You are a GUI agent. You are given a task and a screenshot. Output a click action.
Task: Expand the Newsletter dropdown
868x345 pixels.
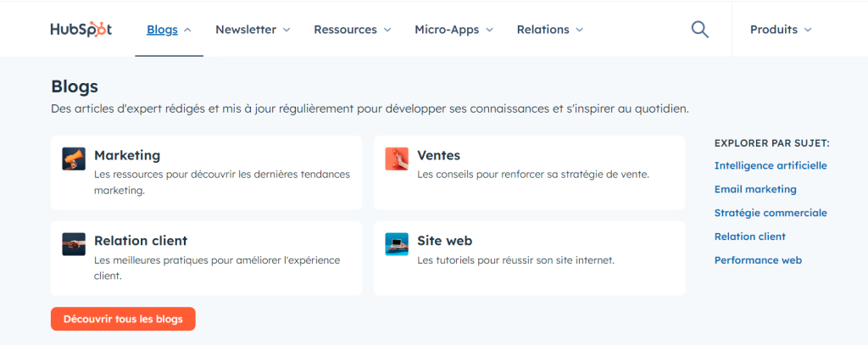[x=253, y=30]
